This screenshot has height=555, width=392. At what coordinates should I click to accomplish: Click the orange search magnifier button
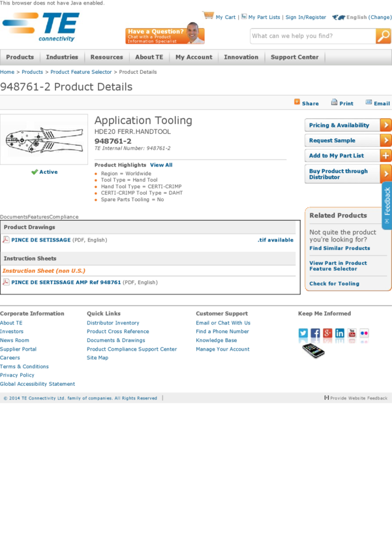[x=384, y=37]
